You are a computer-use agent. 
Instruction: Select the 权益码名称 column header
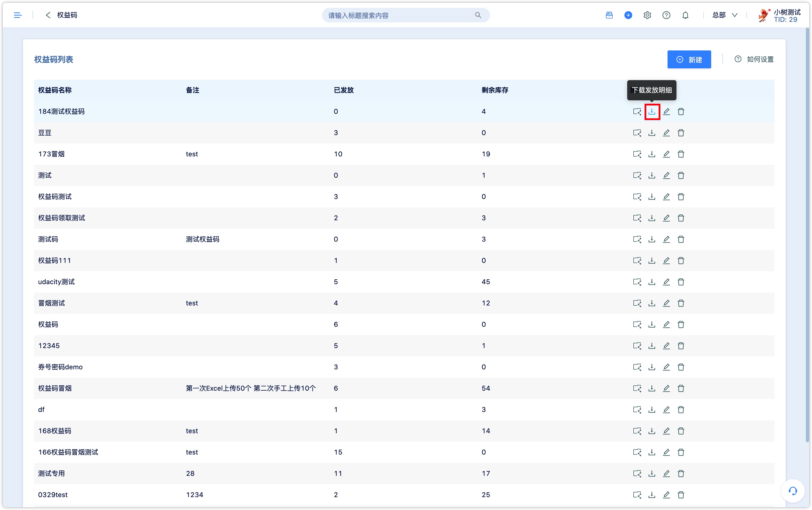coord(55,90)
